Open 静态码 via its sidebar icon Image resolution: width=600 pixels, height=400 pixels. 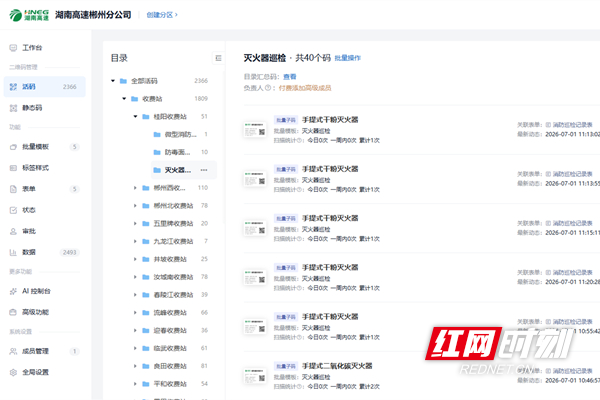click(13, 108)
